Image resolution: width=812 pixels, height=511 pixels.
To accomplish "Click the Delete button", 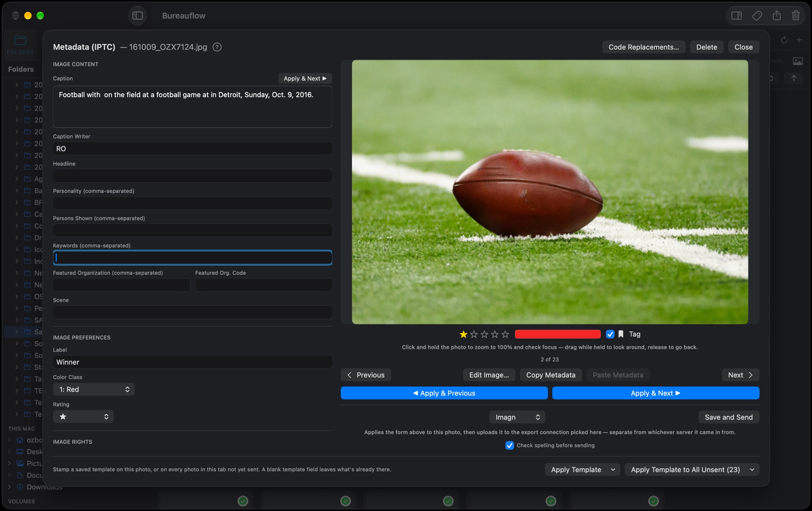I will tap(706, 47).
